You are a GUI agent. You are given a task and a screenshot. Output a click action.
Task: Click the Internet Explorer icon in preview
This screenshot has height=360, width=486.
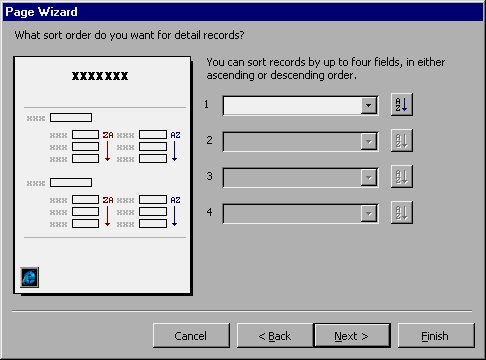(29, 277)
